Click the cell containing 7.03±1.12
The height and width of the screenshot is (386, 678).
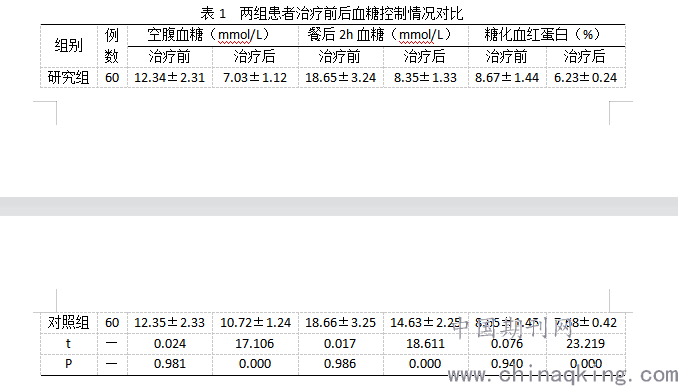255,78
